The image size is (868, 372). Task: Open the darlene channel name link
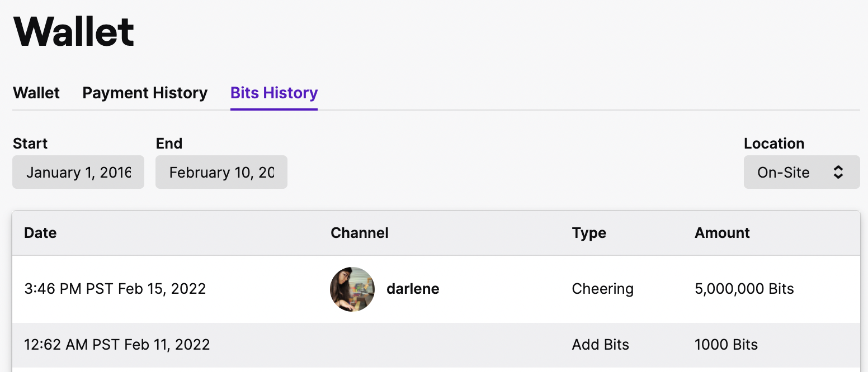click(x=413, y=289)
